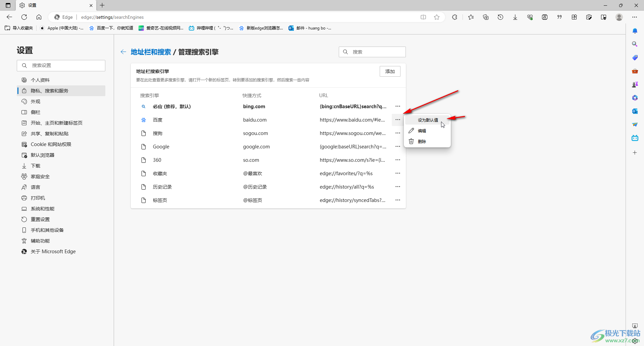The width and height of the screenshot is (644, 346).
Task: Open Favorites list icon in toolbar
Action: pyautogui.click(x=471, y=17)
